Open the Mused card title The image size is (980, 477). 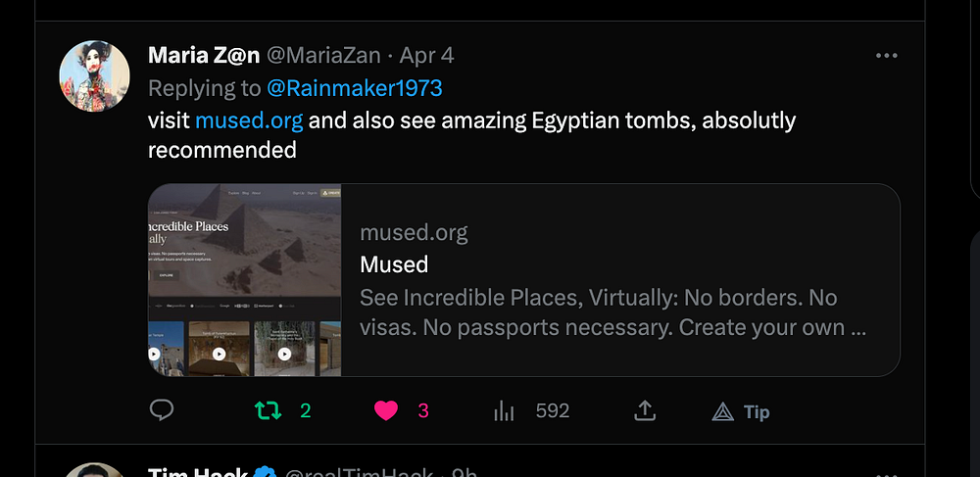pyautogui.click(x=394, y=264)
